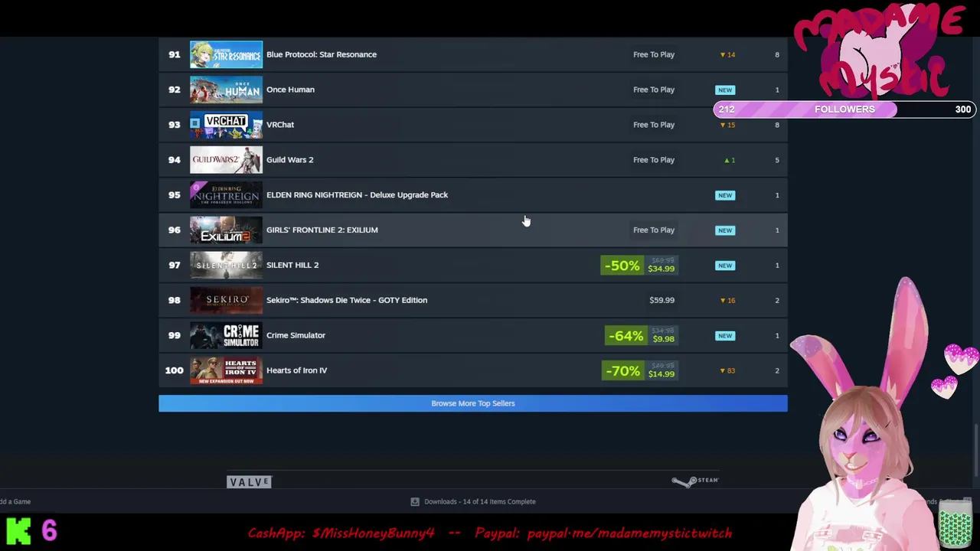This screenshot has width=980, height=551.
Task: Click Crime Simulator -64% discount badge
Action: (x=626, y=336)
